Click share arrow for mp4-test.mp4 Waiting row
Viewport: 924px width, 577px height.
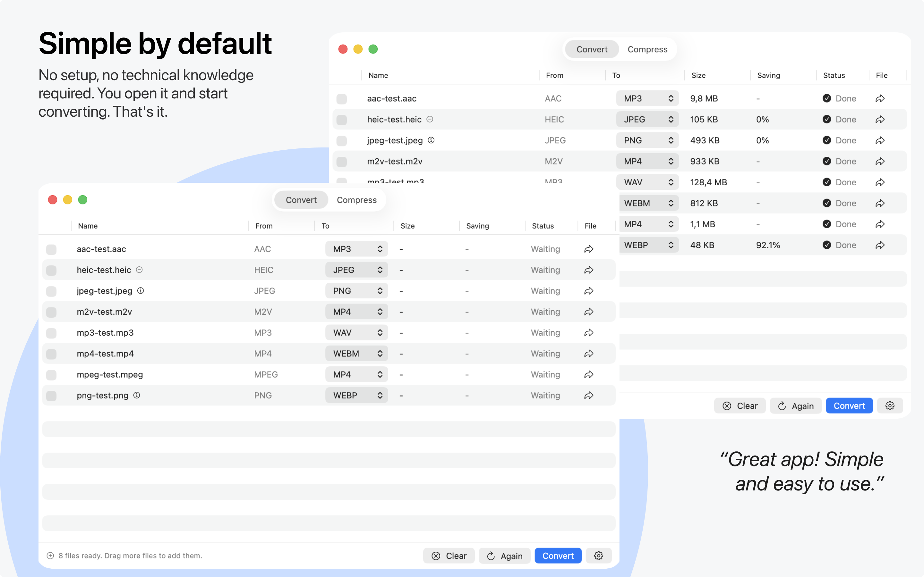click(588, 354)
